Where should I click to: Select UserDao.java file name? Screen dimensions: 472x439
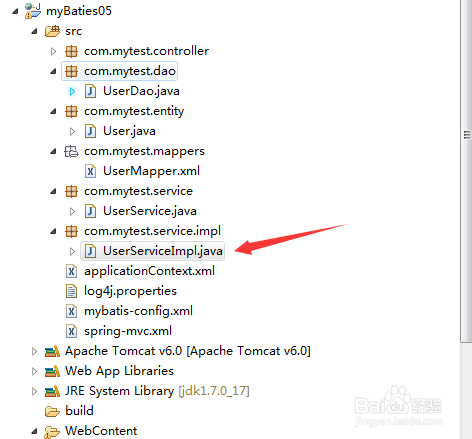click(141, 91)
